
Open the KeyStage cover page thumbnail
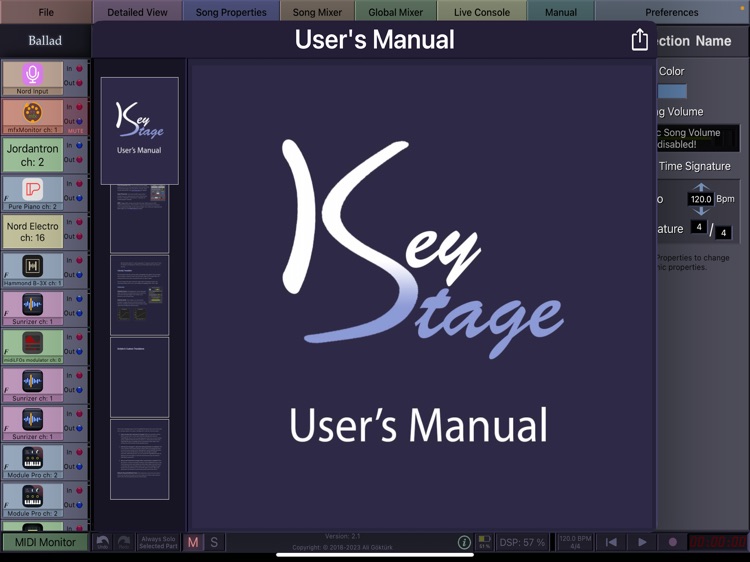(140, 131)
